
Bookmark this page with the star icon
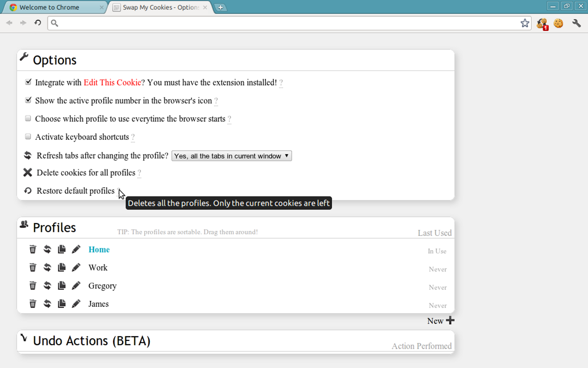[525, 23]
